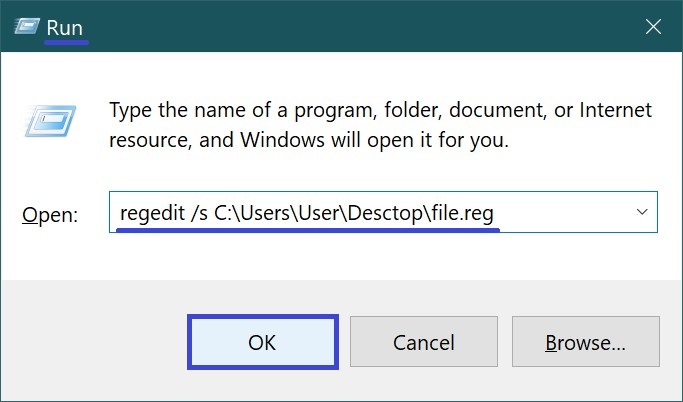Close the Run dialog window

(x=653, y=28)
